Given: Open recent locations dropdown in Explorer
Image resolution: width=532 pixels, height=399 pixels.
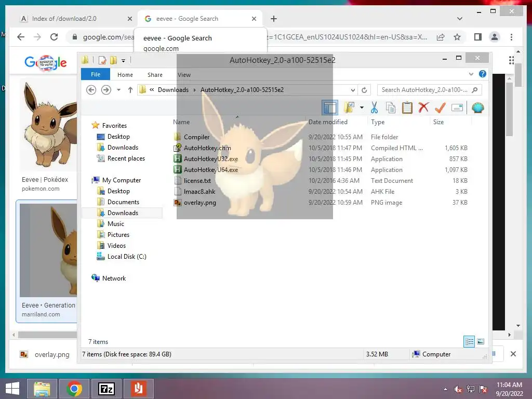Looking at the screenshot, I should [x=119, y=90].
